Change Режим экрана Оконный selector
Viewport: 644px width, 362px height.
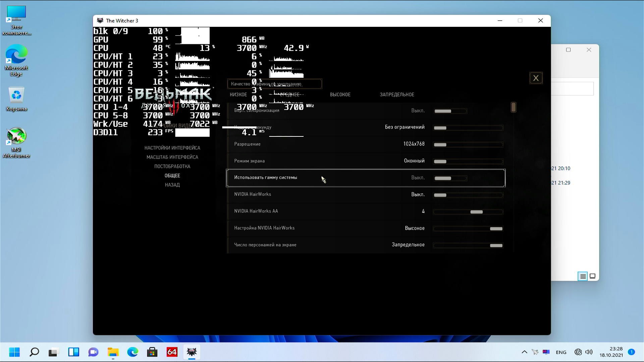(468, 161)
